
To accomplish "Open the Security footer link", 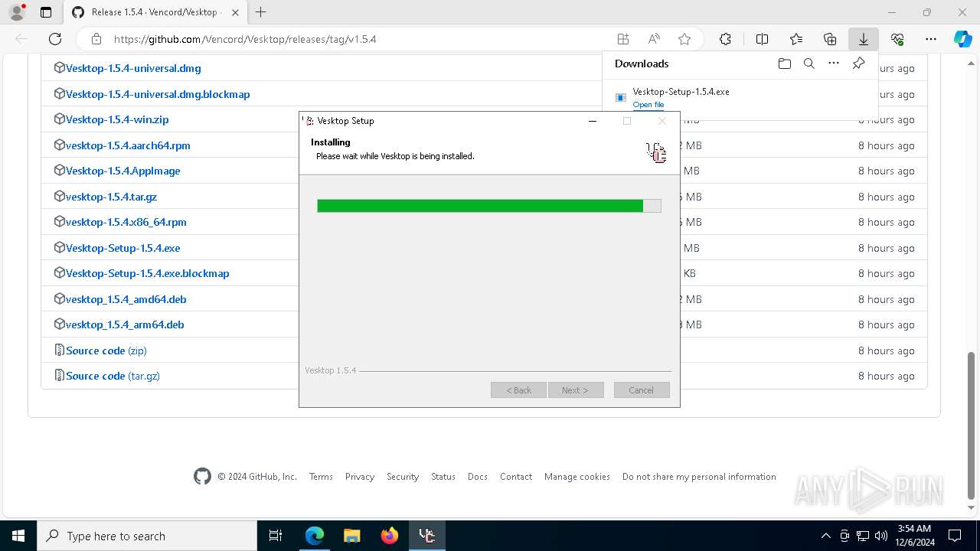I will pyautogui.click(x=403, y=477).
